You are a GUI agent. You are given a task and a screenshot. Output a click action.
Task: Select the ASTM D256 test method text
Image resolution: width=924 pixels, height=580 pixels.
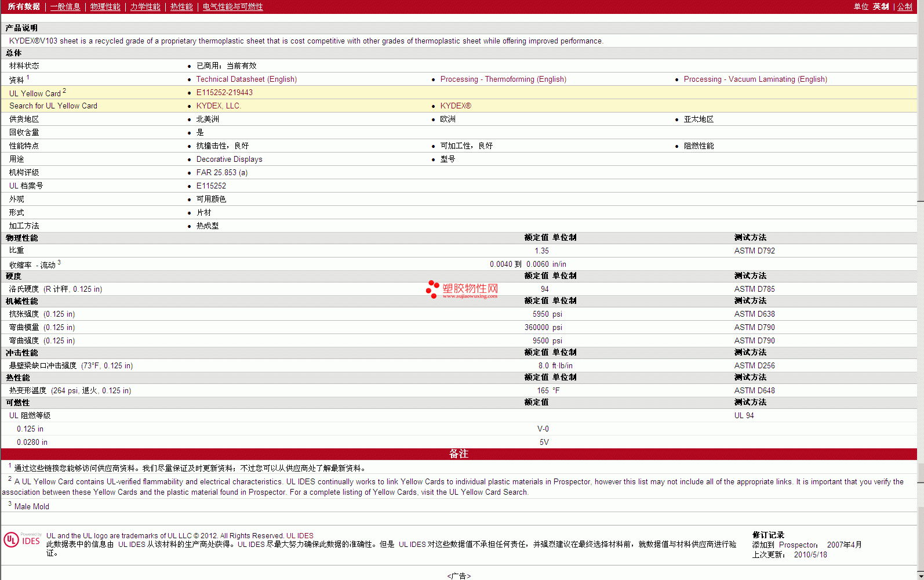[x=754, y=366]
